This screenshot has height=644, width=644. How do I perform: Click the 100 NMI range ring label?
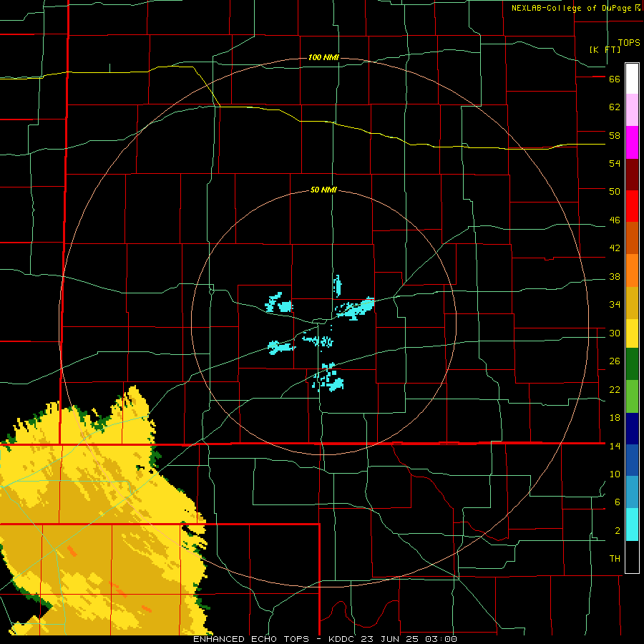coord(323,57)
